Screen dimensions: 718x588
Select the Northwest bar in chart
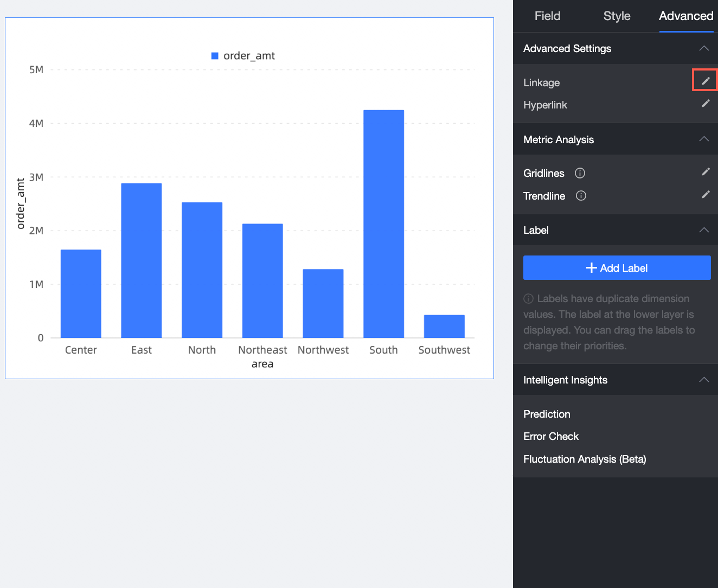click(323, 303)
